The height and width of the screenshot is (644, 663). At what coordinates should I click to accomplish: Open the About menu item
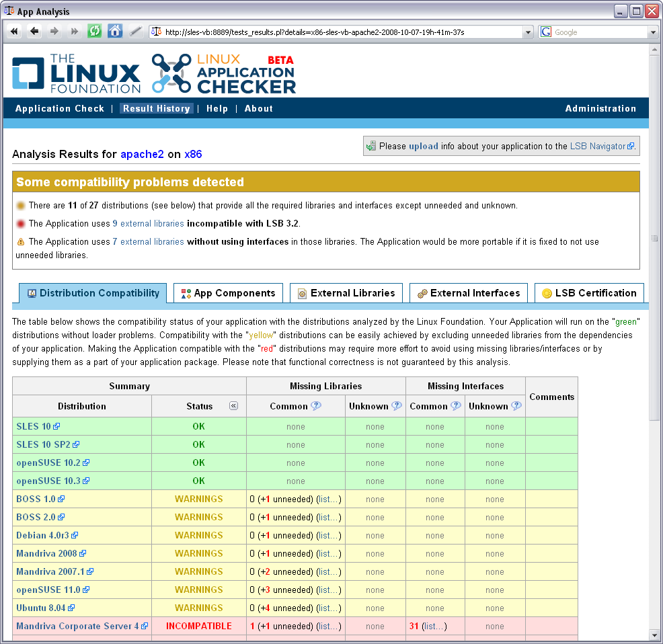tap(259, 109)
